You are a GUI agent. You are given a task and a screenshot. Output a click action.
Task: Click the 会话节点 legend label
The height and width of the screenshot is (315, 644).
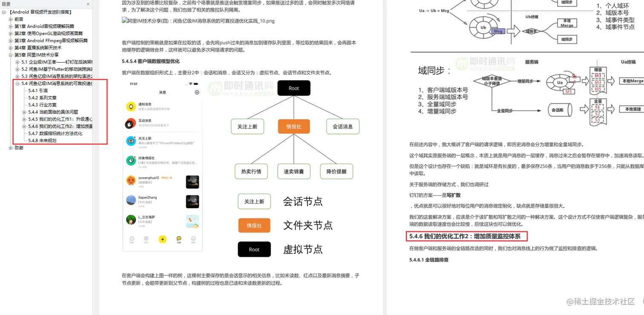point(303,201)
